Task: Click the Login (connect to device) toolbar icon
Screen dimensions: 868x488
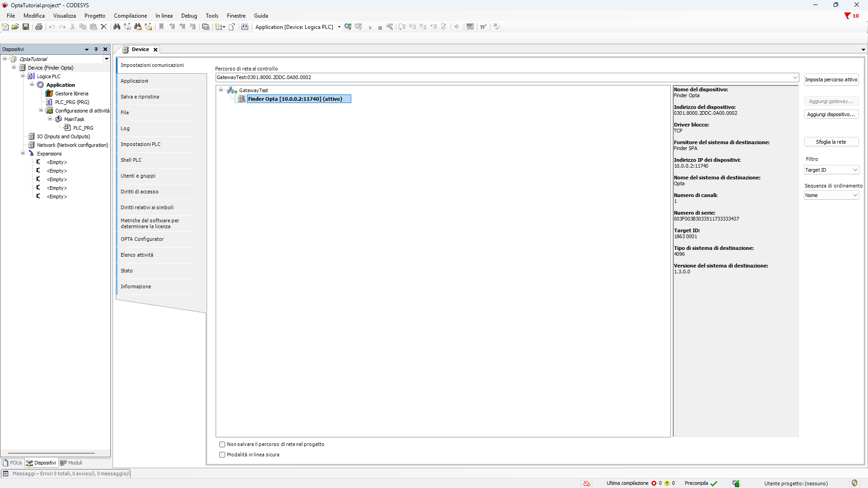Action: click(347, 27)
